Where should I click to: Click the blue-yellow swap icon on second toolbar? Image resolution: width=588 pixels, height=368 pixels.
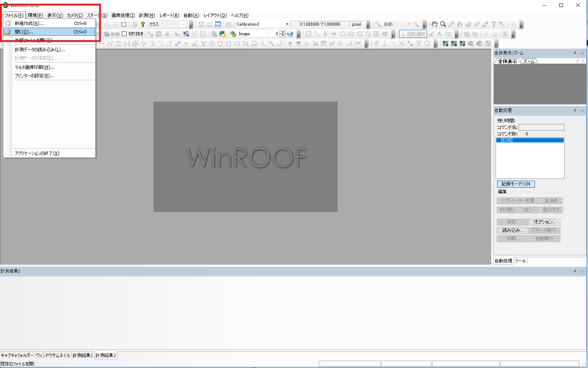pos(186,34)
